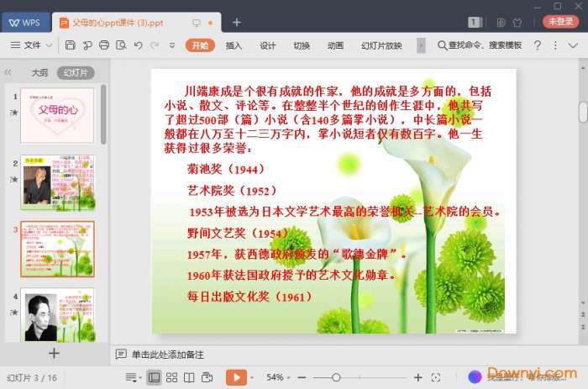Collapse the slide panel with double chevron
This screenshot has width=588, height=389.
coord(8,72)
